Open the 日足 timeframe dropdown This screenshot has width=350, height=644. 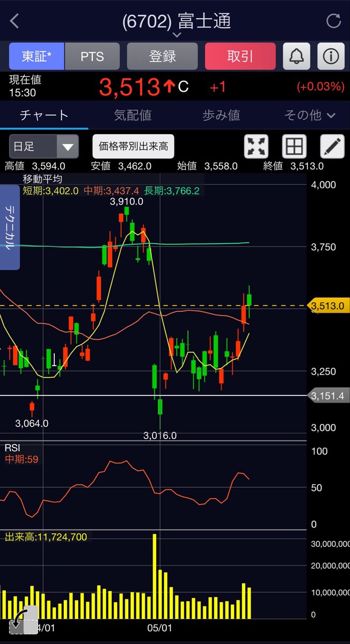(44, 146)
